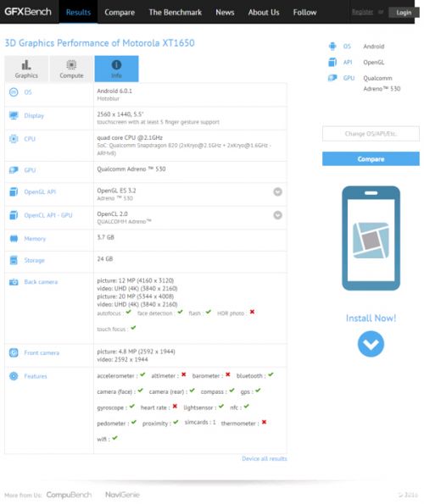Expand the OpenGL ES 3.2 details
The width and height of the screenshot is (424, 504).
(x=277, y=192)
